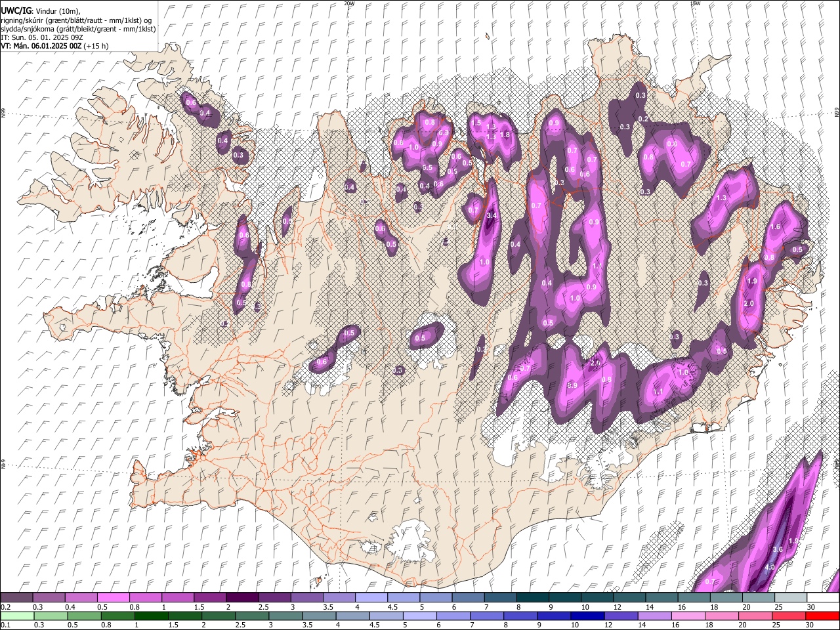Click the '1.6' snowfall value in the east

(775, 226)
